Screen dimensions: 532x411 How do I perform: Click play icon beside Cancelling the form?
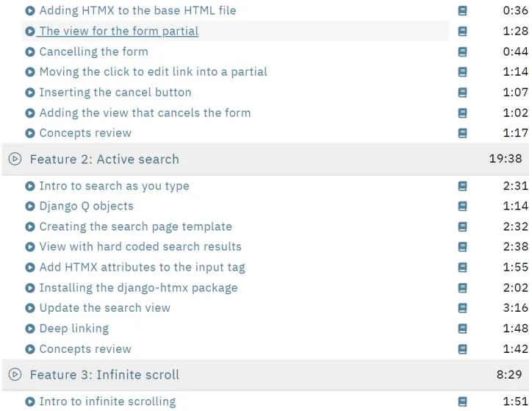[x=30, y=51]
